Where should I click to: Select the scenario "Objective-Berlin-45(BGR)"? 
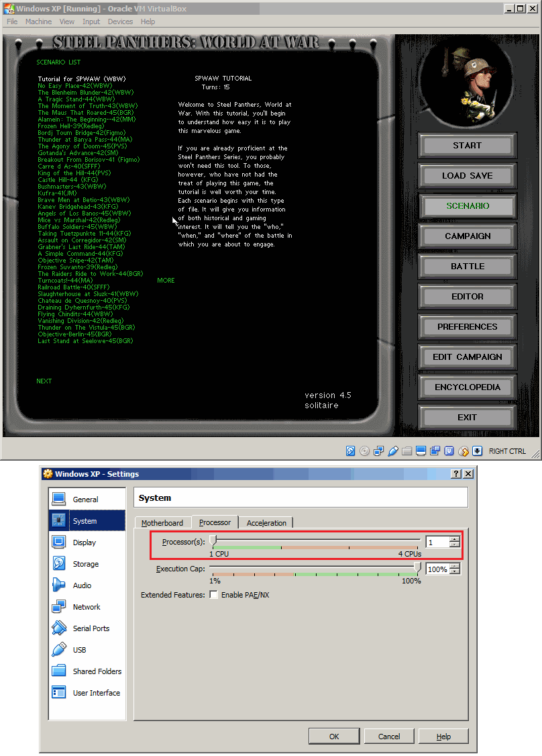74,334
